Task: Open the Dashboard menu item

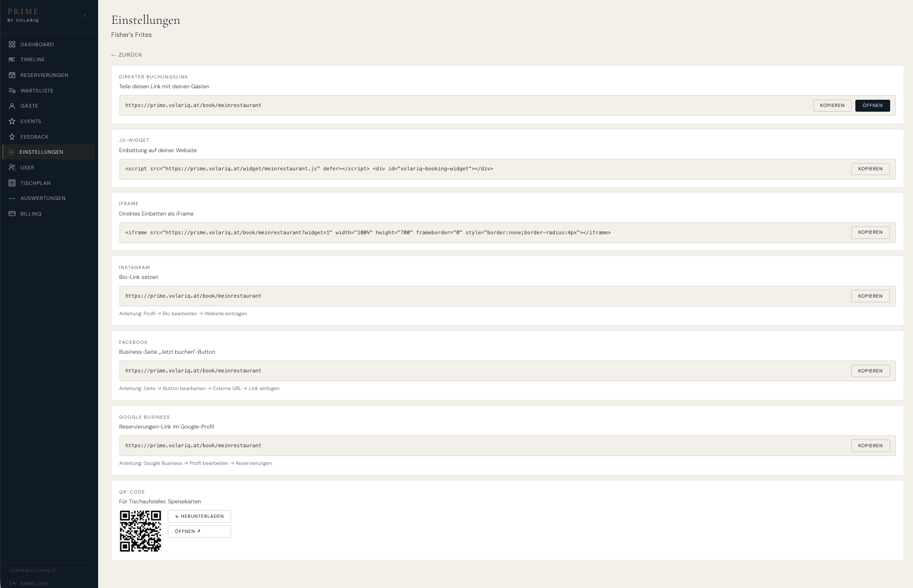Action: [x=49, y=45]
